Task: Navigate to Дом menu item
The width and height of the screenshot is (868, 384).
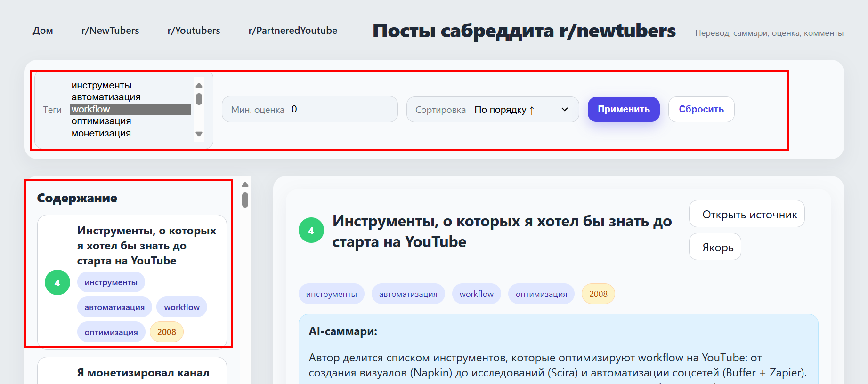Action: pyautogui.click(x=43, y=31)
